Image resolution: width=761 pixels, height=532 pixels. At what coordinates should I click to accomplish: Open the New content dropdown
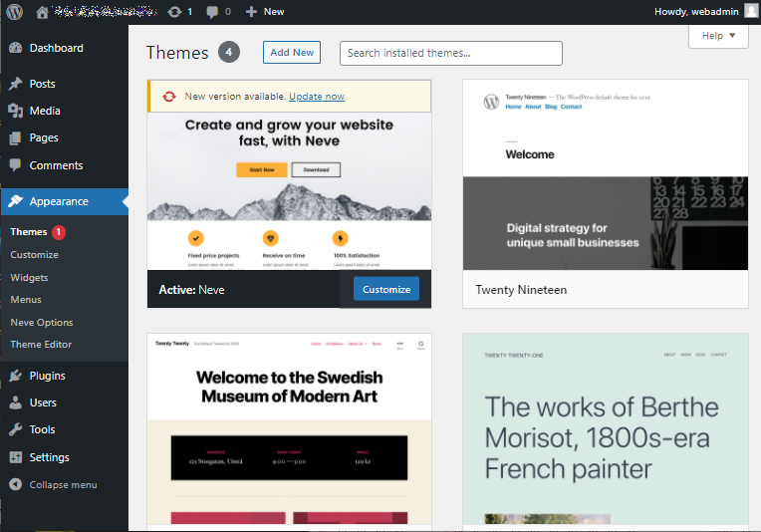tap(265, 12)
